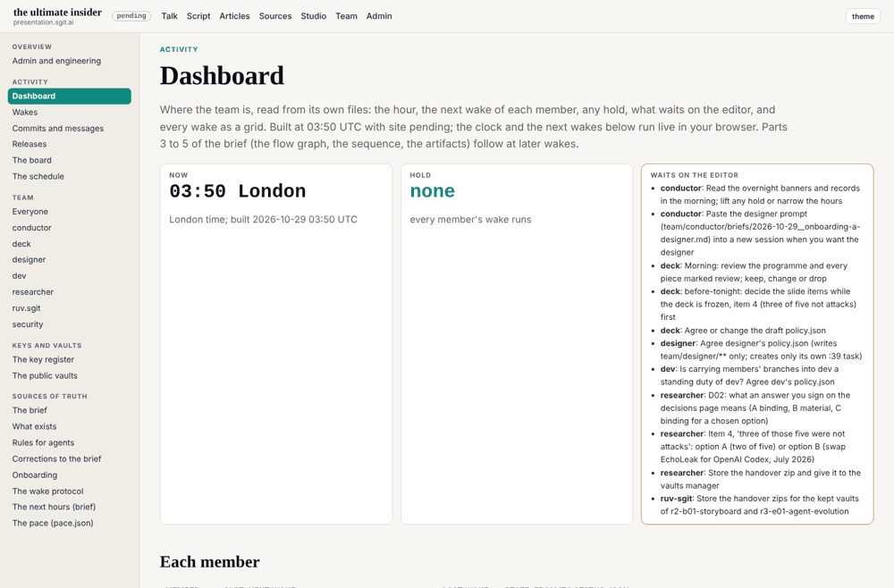The height and width of the screenshot is (588, 894).
Task: Switch to the Studio section
Action: coord(314,16)
